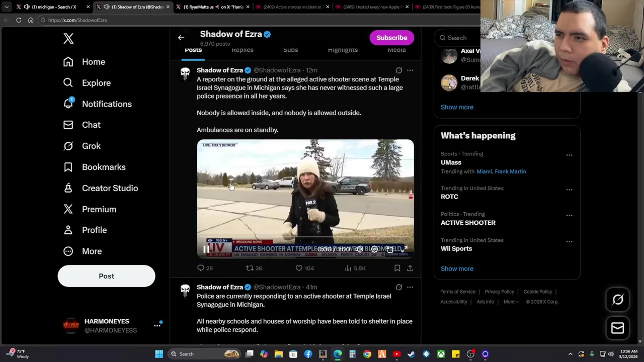
Task: Switch to the Highlights tab
Action: 343,50
